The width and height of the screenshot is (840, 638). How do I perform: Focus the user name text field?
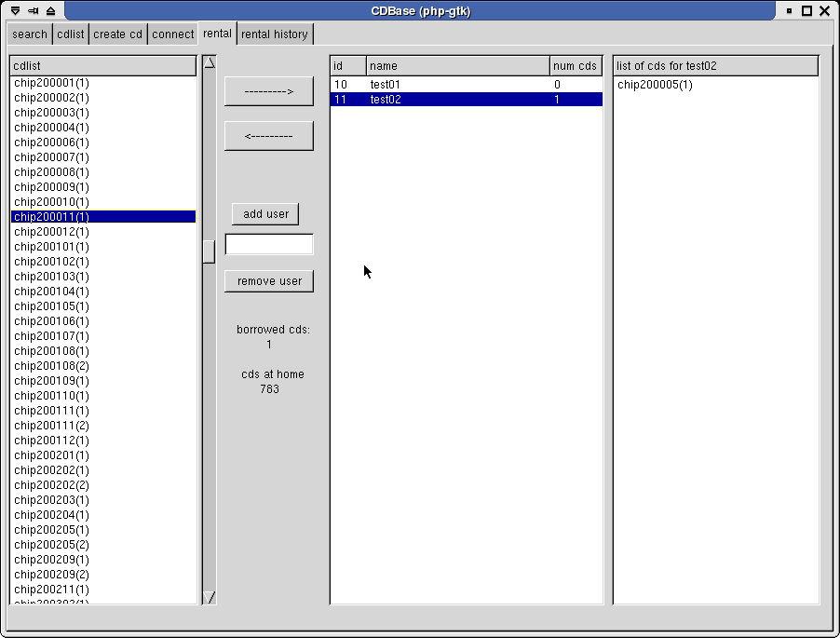269,244
